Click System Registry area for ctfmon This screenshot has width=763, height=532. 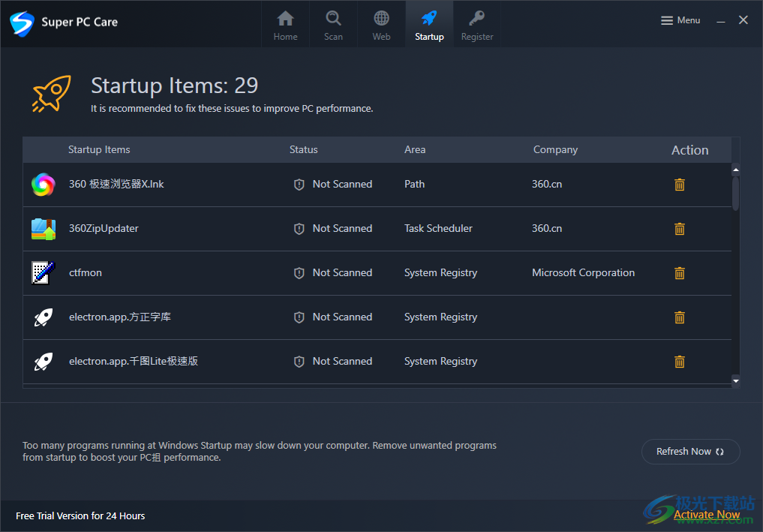tap(440, 272)
